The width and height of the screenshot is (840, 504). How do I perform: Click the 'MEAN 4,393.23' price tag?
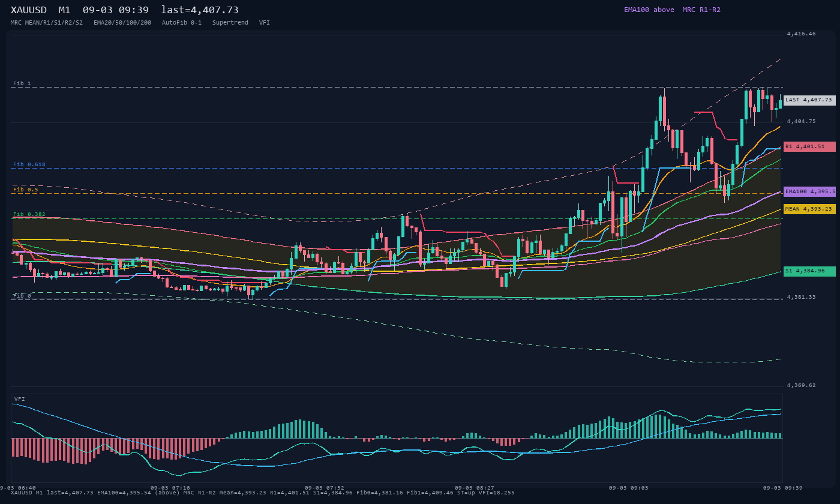(x=809, y=209)
